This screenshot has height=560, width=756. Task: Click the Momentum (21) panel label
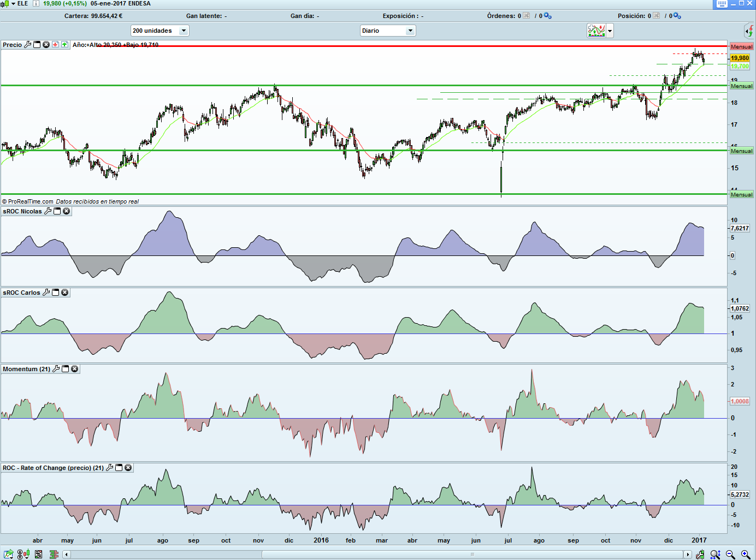click(x=26, y=369)
